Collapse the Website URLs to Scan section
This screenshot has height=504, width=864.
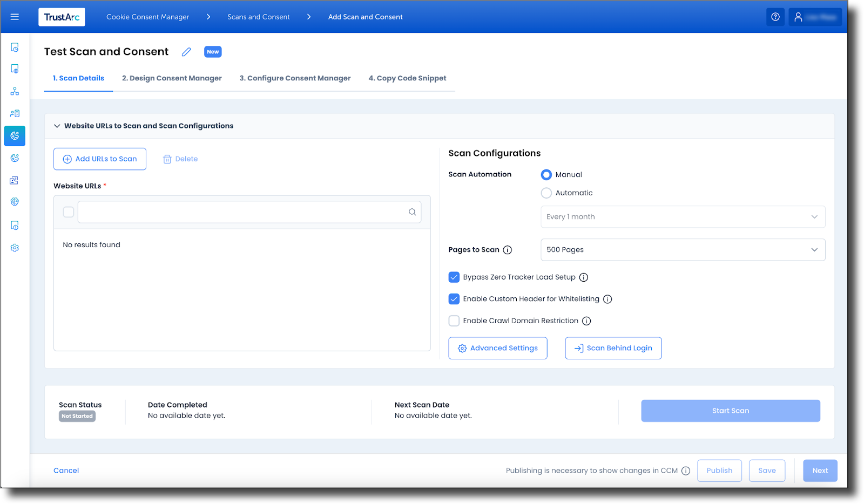[57, 126]
